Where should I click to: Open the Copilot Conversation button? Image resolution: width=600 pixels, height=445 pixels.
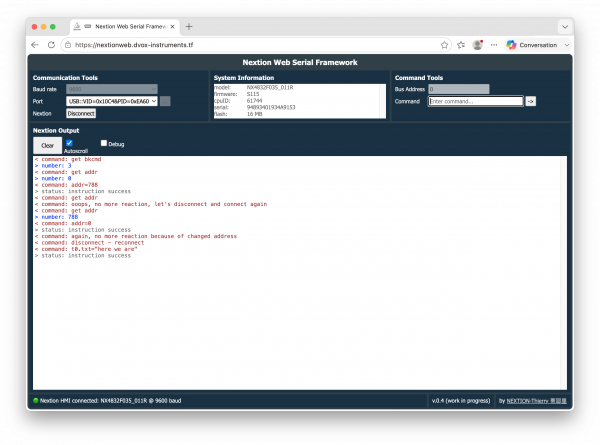pos(532,45)
